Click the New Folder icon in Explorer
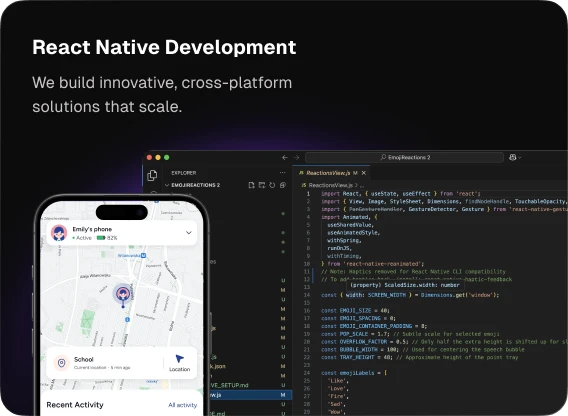Viewport: 568px width, 416px height. [262, 185]
